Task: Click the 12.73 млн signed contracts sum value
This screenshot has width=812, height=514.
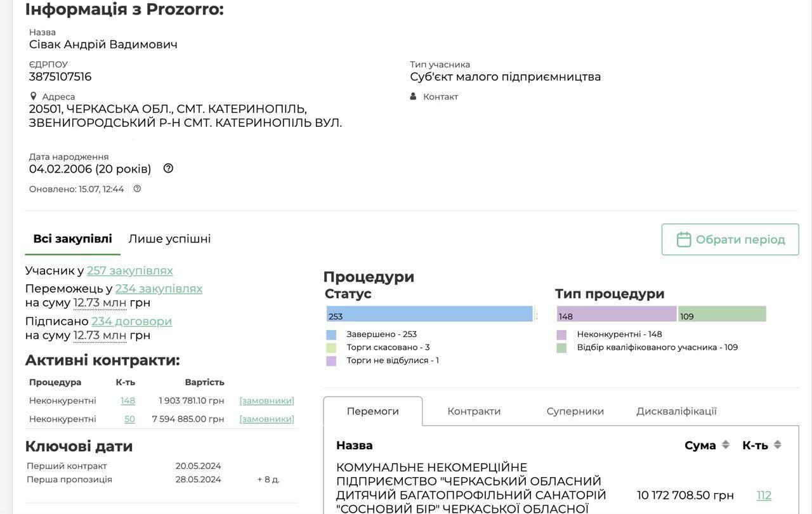Action: click(x=100, y=335)
